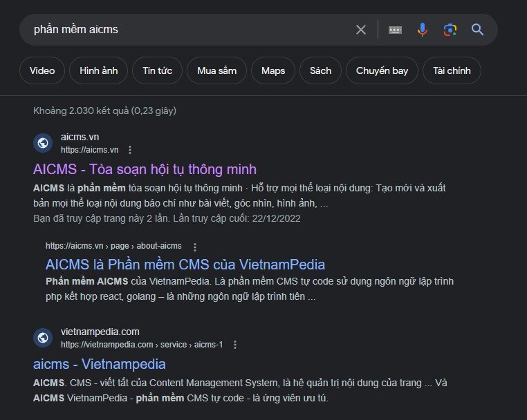Open three-dot menu next to about-aicms result

pos(195,247)
